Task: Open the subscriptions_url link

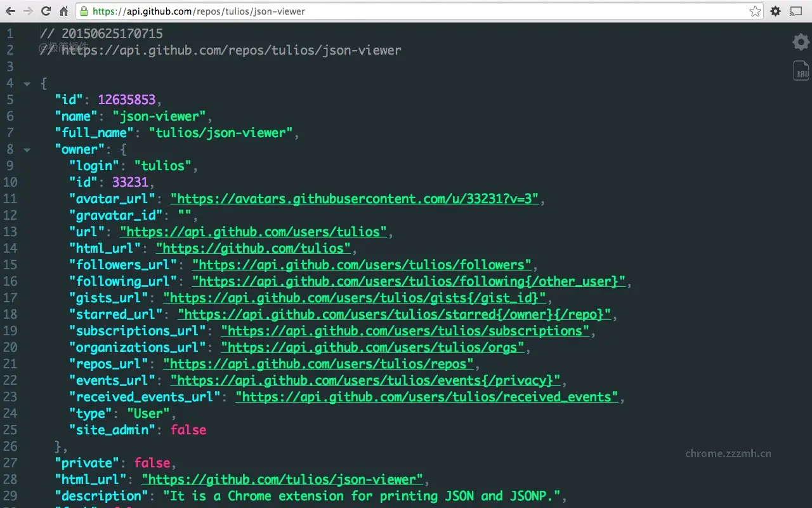Action: point(403,330)
